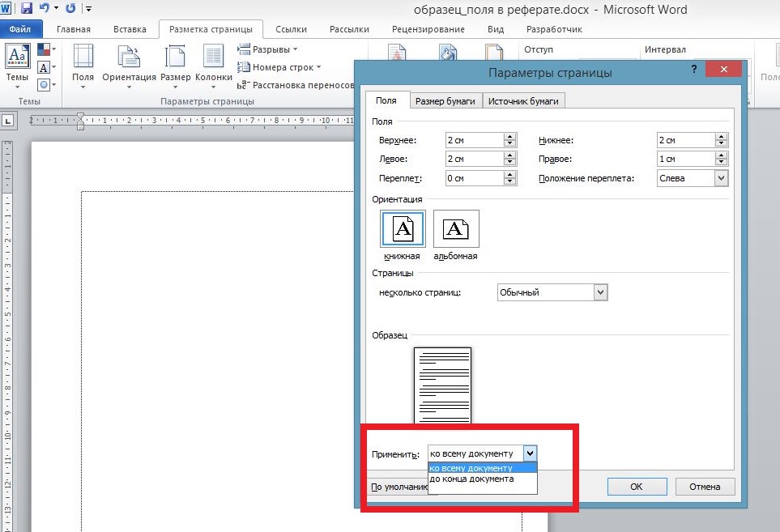Open theme effects icon

[x=46, y=84]
